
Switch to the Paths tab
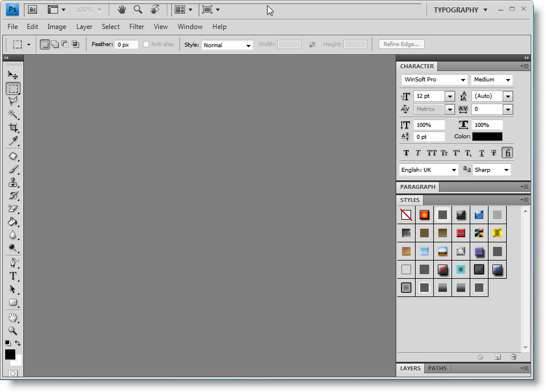tap(437, 369)
